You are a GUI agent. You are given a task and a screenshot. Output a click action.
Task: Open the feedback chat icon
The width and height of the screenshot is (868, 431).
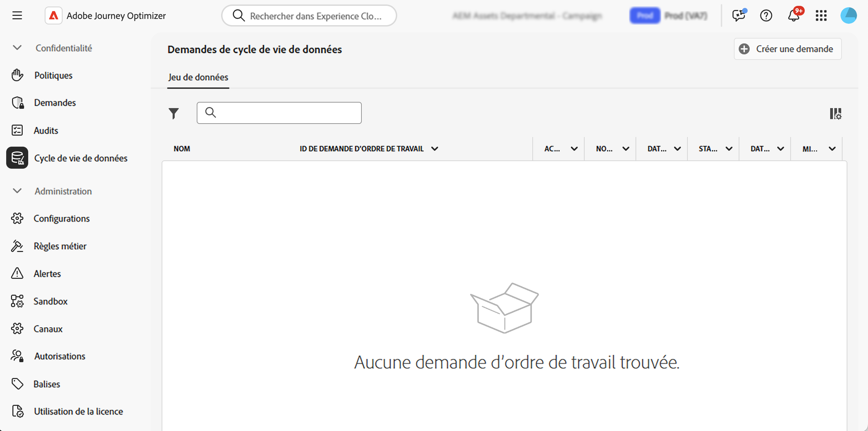pos(738,15)
